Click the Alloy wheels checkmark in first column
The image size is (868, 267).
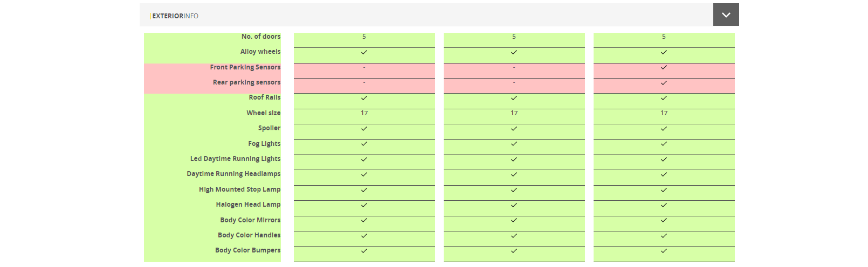(364, 52)
